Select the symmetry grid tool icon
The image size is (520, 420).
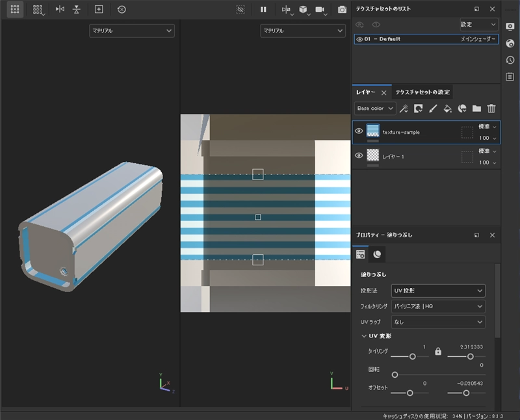pyautogui.click(x=15, y=9)
